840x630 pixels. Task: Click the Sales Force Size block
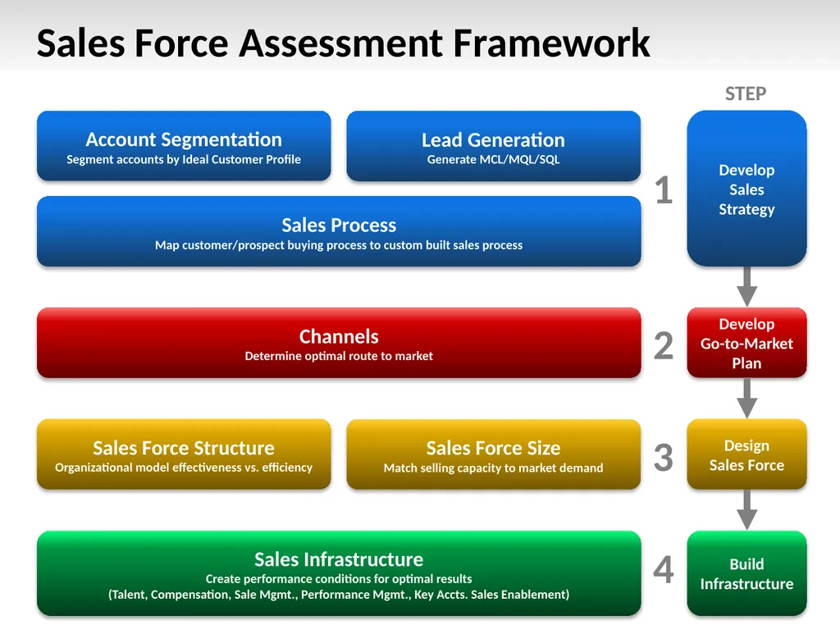coord(493,454)
